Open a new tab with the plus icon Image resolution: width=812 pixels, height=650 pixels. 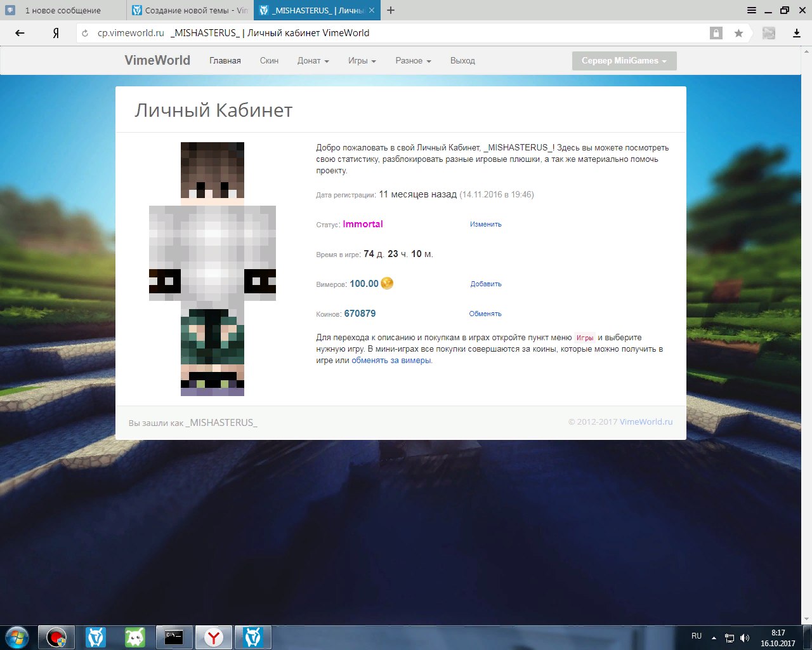point(391,10)
